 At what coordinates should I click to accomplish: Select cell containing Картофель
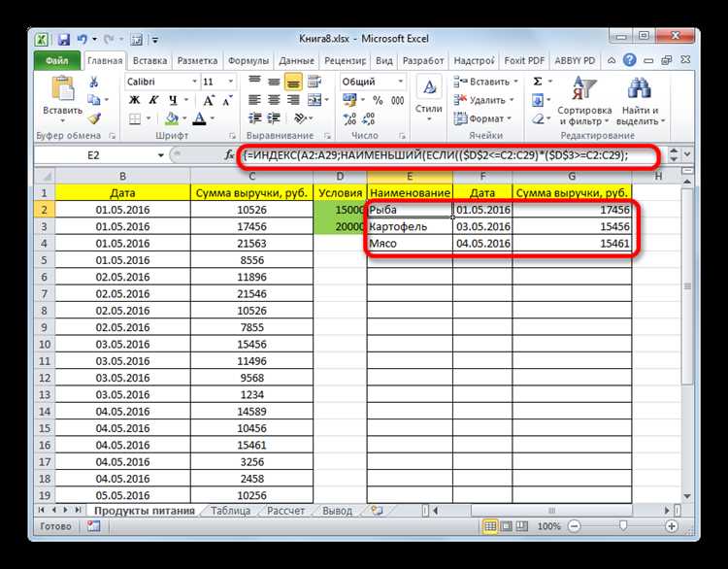(x=410, y=226)
